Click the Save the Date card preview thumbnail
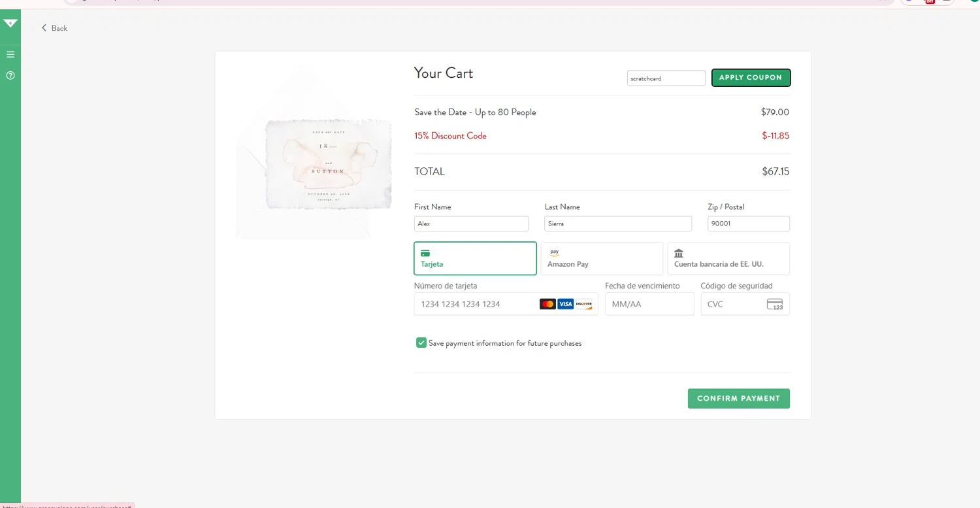 click(x=328, y=165)
